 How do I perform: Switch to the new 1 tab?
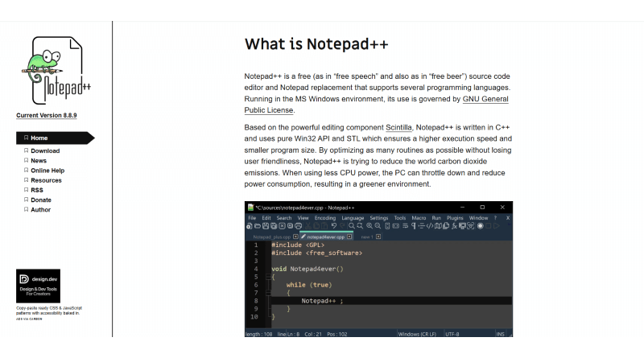(367, 237)
